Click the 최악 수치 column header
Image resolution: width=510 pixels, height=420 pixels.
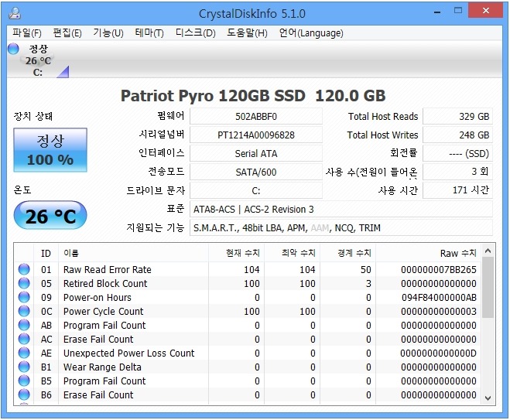pyautogui.click(x=292, y=253)
